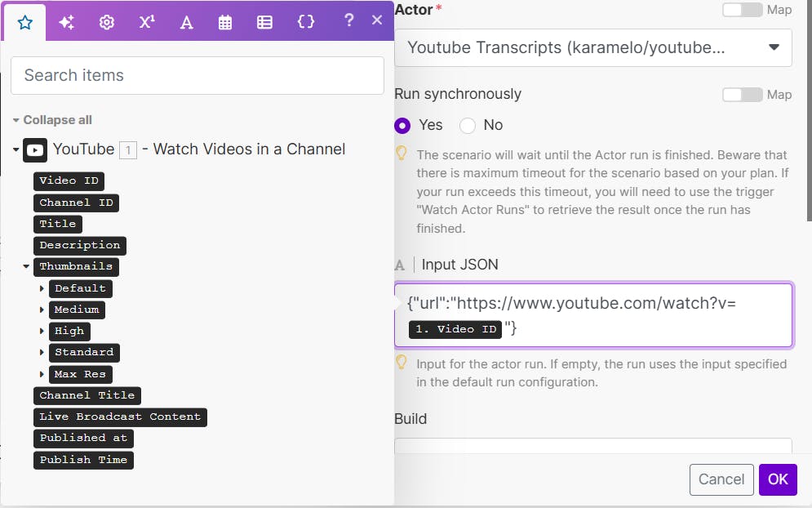Open the AI sparkles tab
The height and width of the screenshot is (508, 812).
(66, 22)
